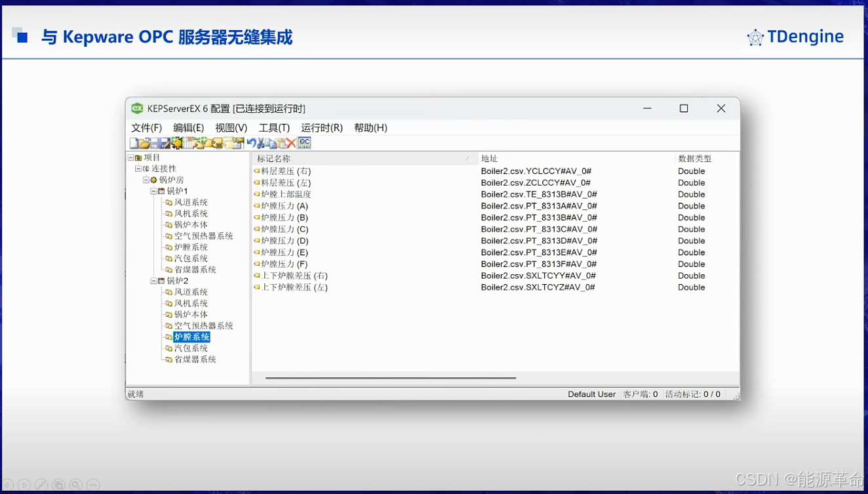Click the tag icon beside 料层差压 (右)
This screenshot has width=868, height=494.
click(257, 171)
